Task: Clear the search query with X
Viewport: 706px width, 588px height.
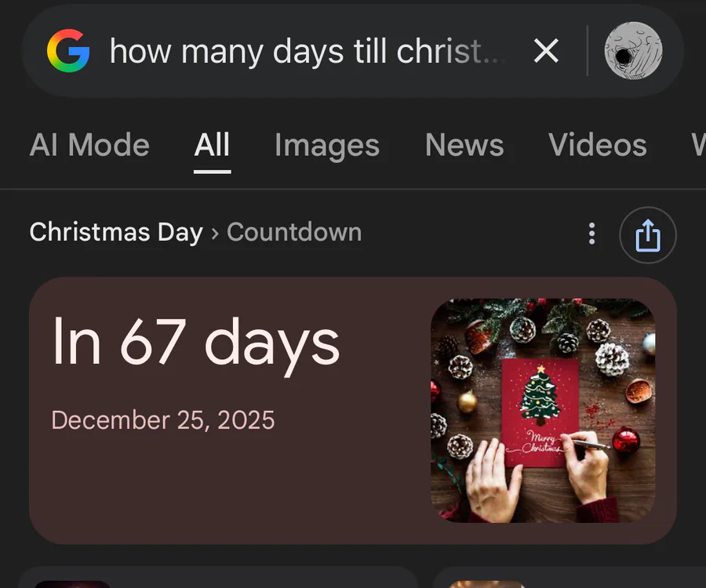Action: click(546, 52)
